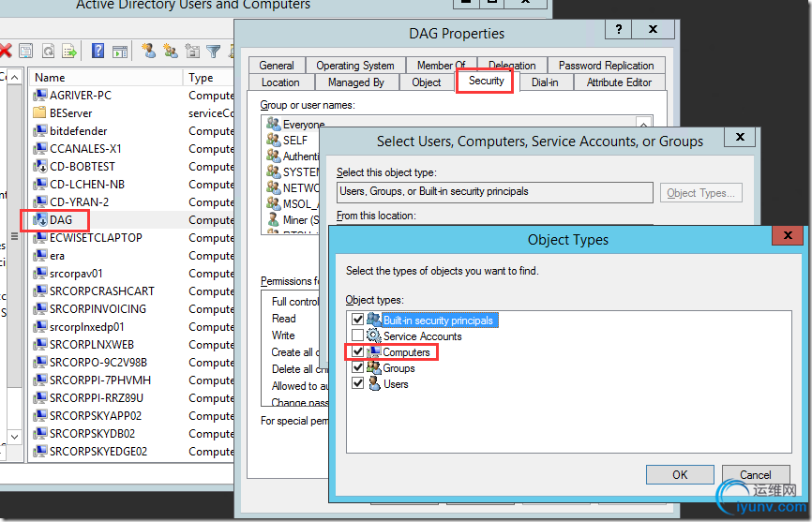Screen dimensions: 812x522
Task: Uncheck the Groups checkbox
Action: (357, 367)
